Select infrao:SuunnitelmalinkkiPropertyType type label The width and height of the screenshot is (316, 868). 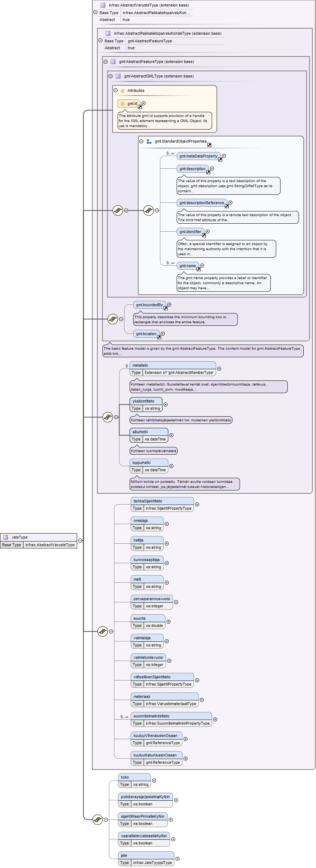pos(178,723)
